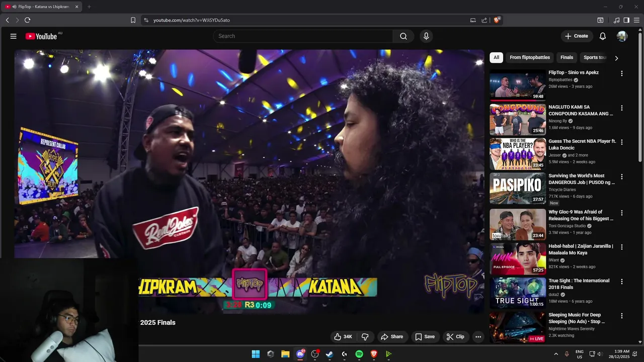Viewport: 644px width, 362px height.
Task: Go back in browser history
Action: (7, 20)
